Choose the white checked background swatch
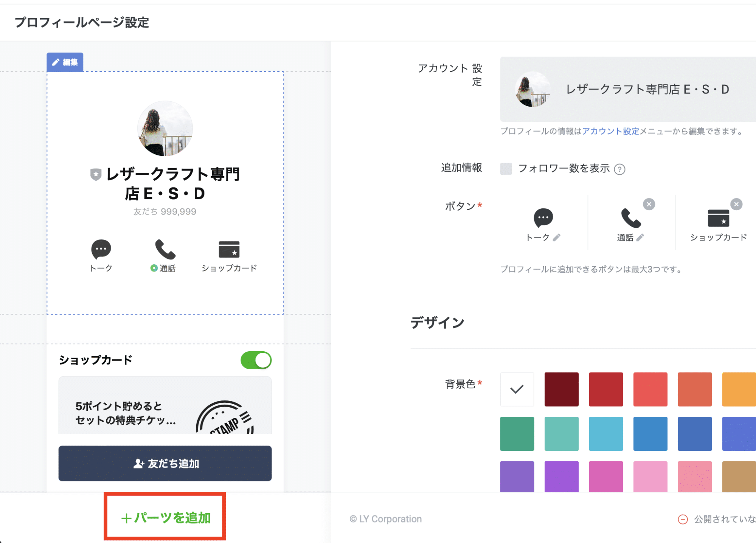Image resolution: width=756 pixels, height=543 pixels. 517,389
